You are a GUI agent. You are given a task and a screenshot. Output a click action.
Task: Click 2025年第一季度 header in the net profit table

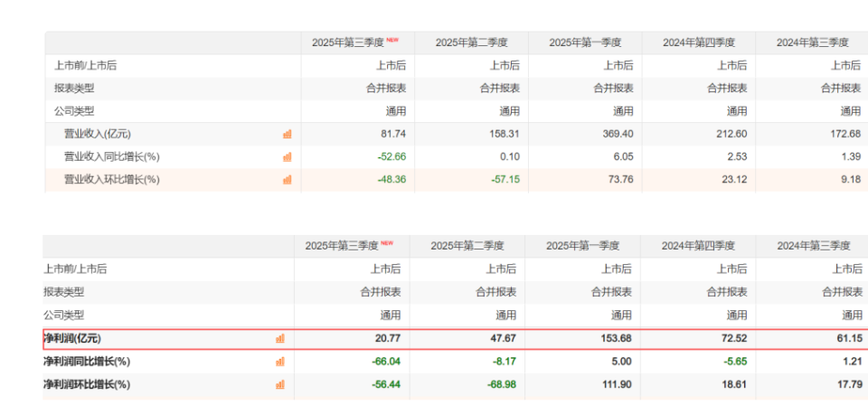coord(581,246)
